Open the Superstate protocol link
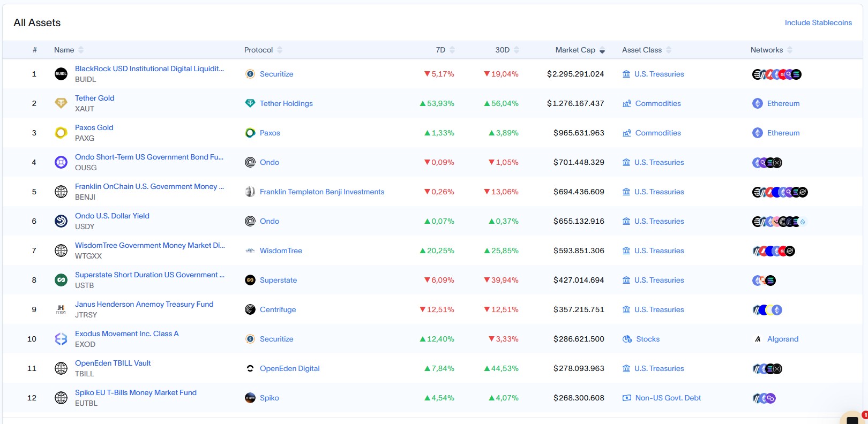The width and height of the screenshot is (868, 424). (x=278, y=280)
